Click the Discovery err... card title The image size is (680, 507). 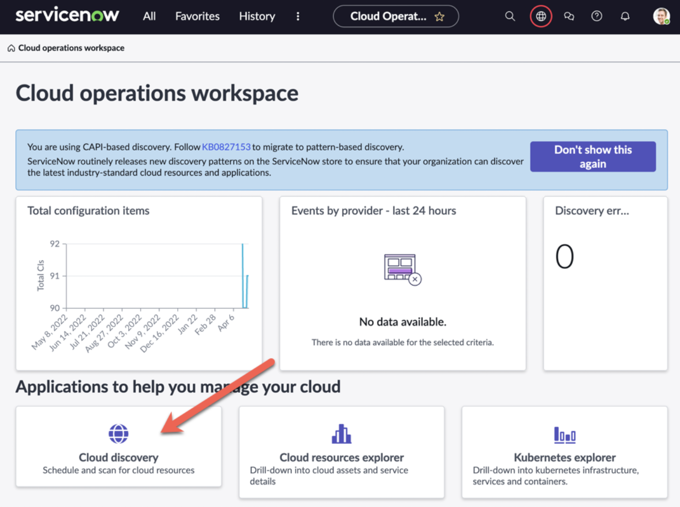tap(592, 211)
